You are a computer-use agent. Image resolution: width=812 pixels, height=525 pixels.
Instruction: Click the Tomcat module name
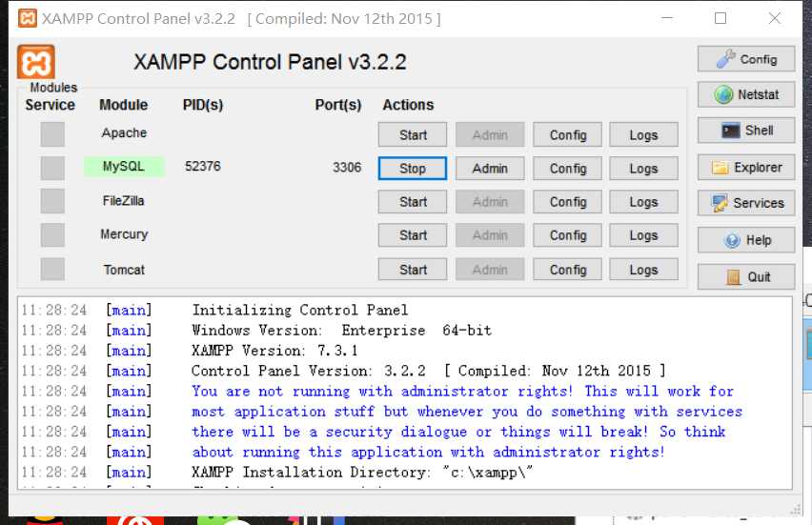tap(124, 270)
